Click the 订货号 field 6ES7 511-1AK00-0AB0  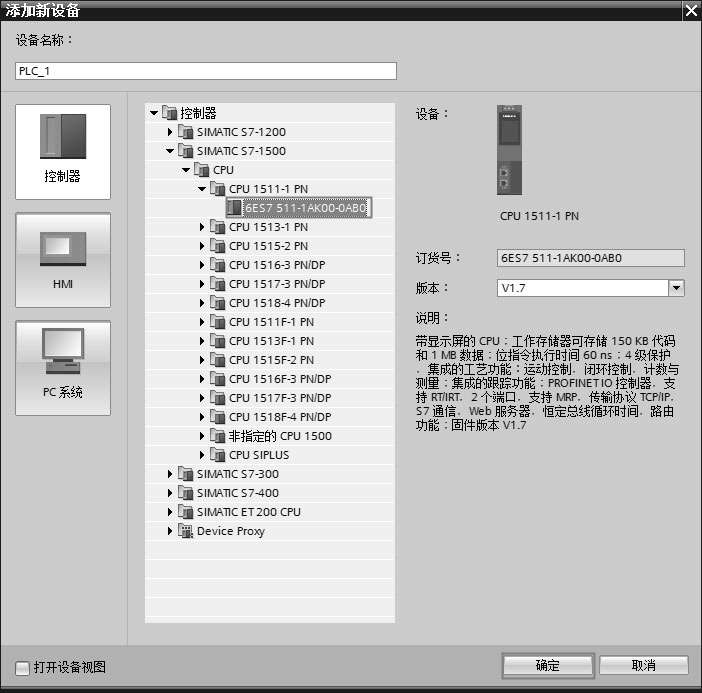pyautogui.click(x=591, y=258)
